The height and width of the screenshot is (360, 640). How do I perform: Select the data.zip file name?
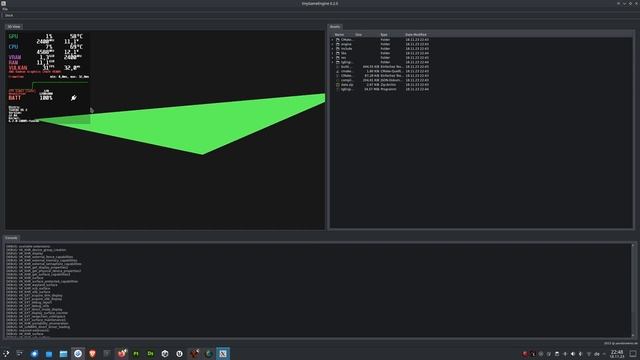coord(347,84)
